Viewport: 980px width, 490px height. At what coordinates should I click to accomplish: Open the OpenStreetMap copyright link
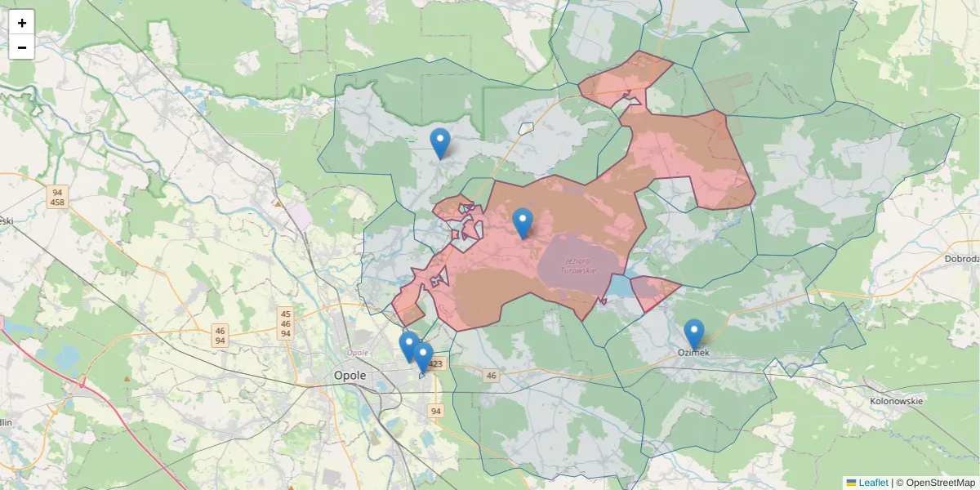coord(941,480)
